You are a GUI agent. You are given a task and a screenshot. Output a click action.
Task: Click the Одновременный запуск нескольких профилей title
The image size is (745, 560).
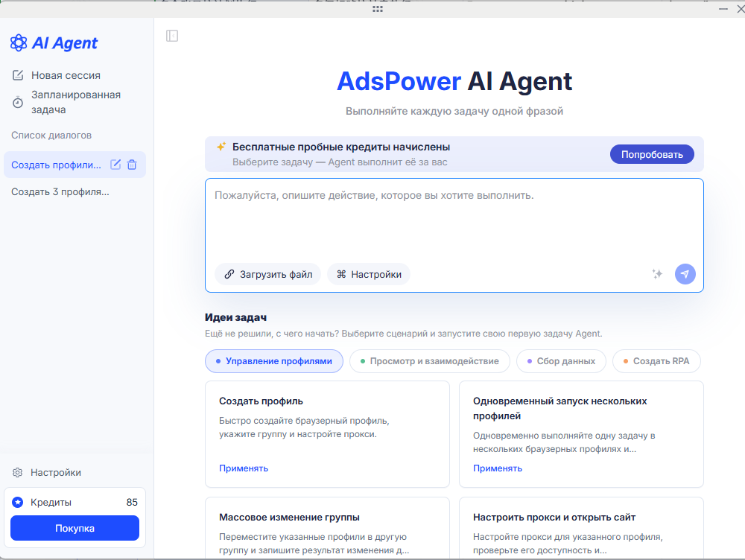tap(559, 409)
